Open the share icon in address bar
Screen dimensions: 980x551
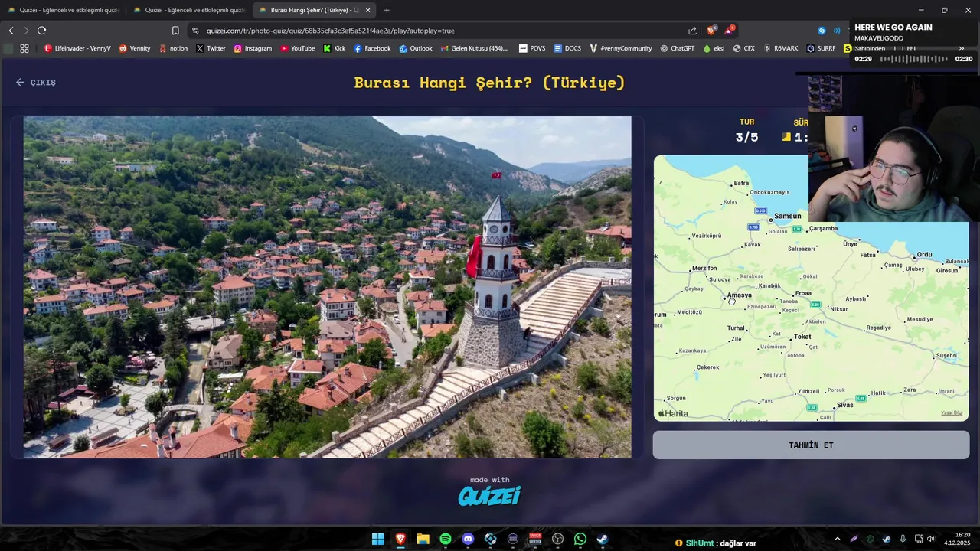tap(692, 31)
